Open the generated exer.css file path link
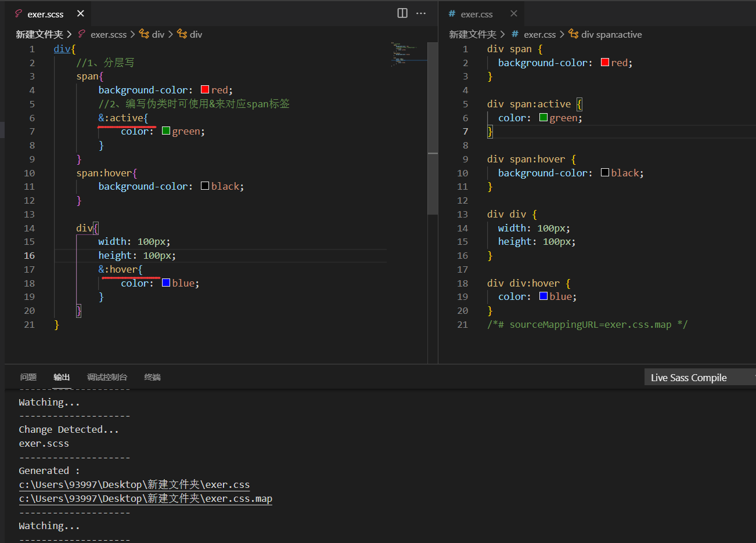The height and width of the screenshot is (543, 756). [x=134, y=484]
